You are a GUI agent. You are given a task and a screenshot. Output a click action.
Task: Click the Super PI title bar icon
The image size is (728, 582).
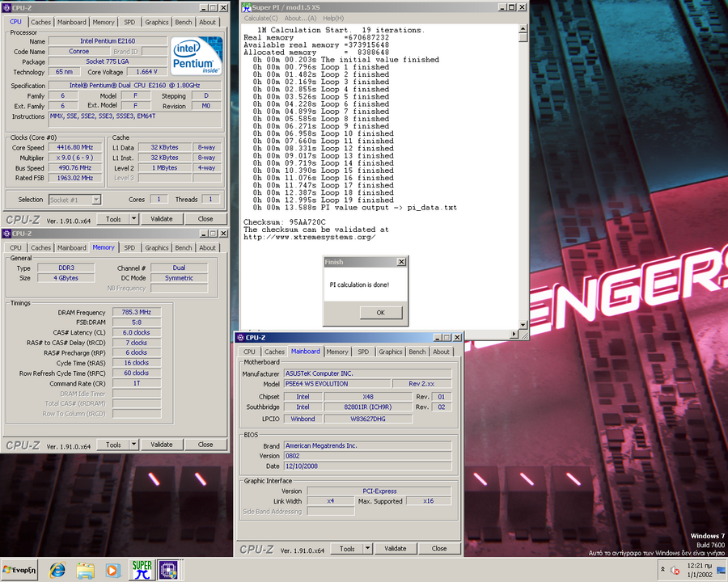point(247,7)
